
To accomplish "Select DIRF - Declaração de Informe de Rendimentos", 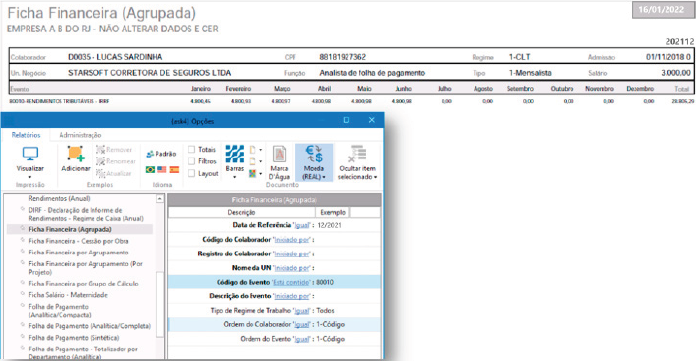I will (86, 214).
